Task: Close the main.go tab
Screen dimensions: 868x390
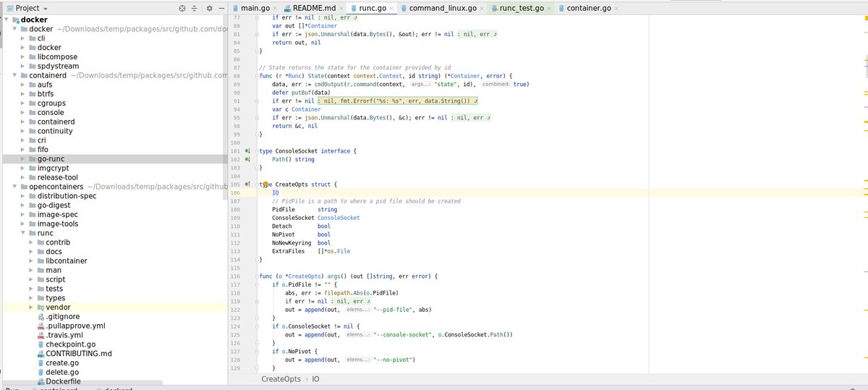Action: tap(275, 8)
